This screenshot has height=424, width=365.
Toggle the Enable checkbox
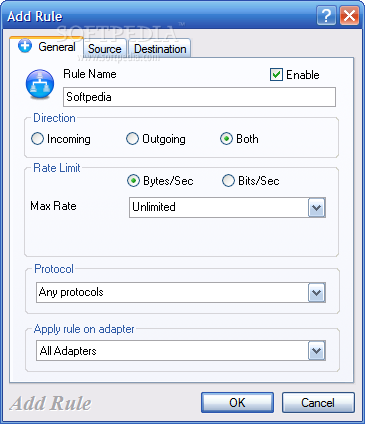point(276,75)
